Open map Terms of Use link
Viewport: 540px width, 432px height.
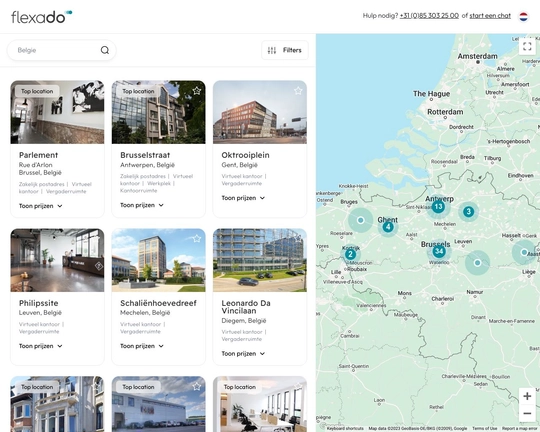485,429
